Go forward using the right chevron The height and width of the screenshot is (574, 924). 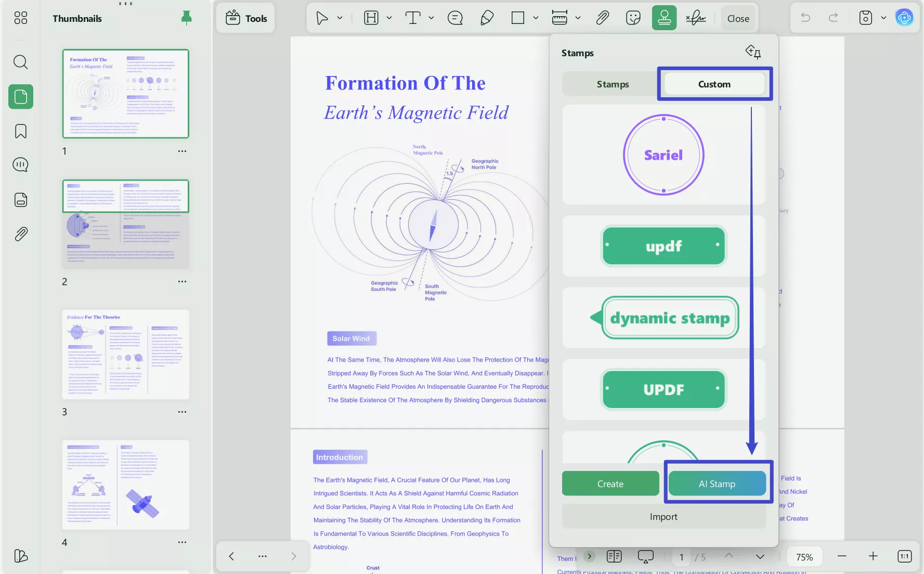pyautogui.click(x=294, y=556)
